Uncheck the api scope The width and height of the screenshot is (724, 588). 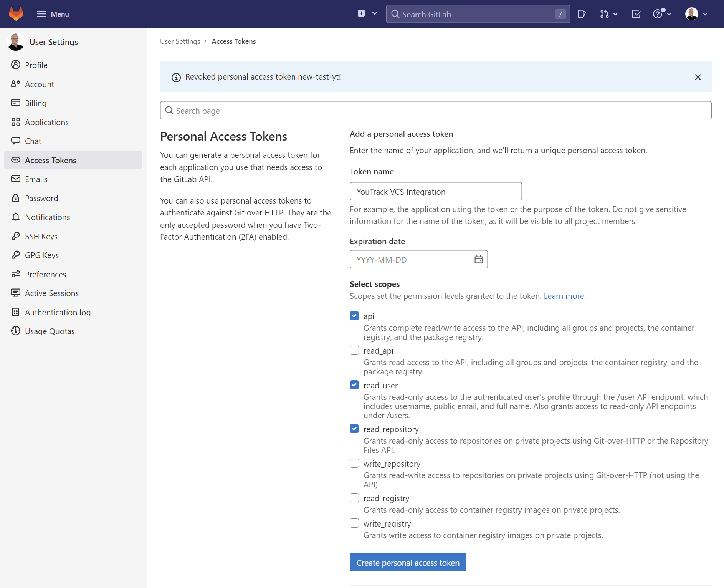[x=354, y=316]
